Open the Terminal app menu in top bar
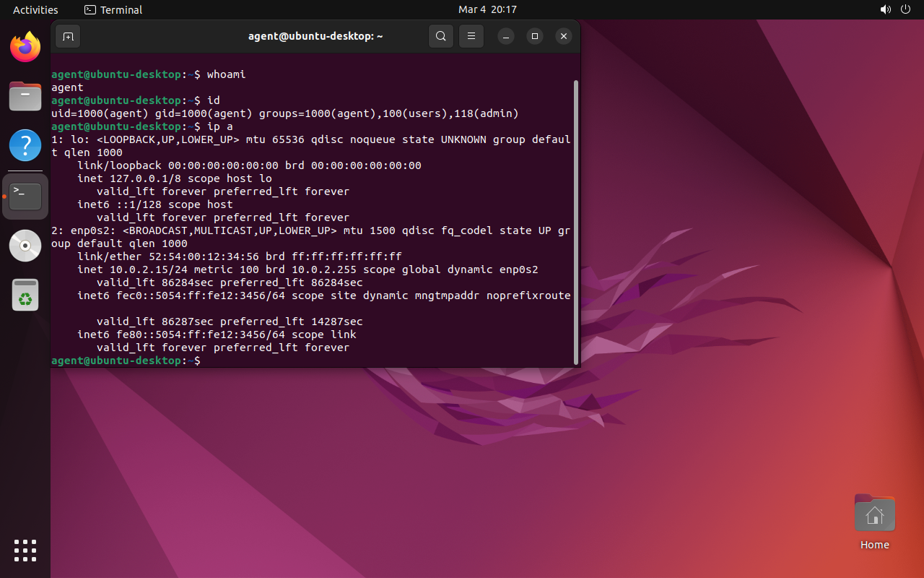Viewport: 924px width, 578px height. pos(113,9)
